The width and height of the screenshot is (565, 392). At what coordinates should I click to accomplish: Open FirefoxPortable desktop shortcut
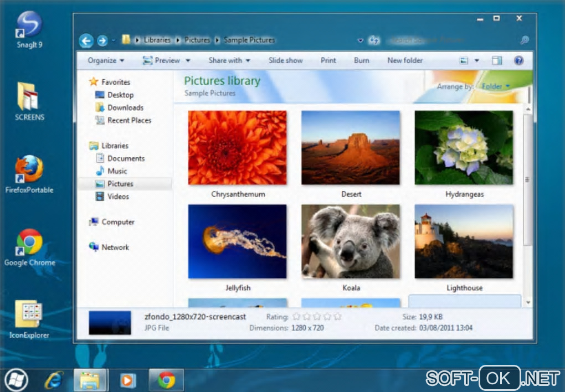pos(29,174)
